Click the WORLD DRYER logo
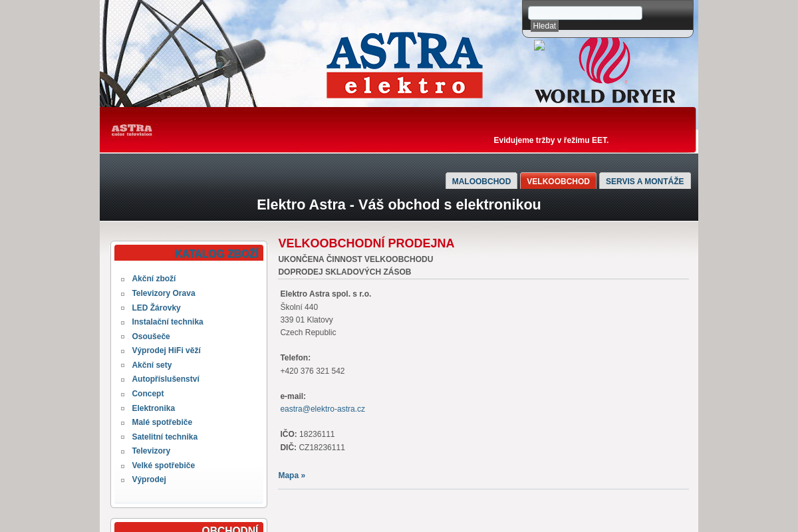 (604, 71)
